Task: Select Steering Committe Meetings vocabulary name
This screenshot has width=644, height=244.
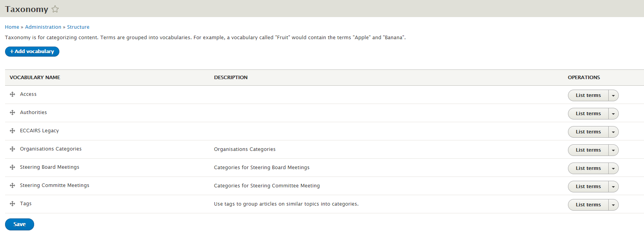Action: (55, 185)
